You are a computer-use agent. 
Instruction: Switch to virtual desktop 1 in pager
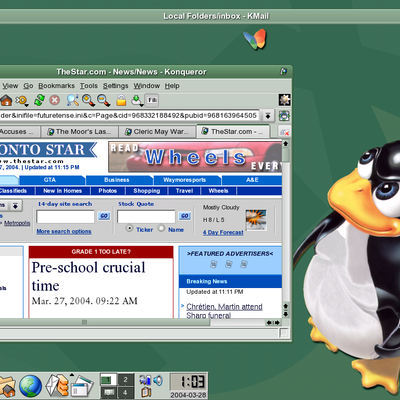pos(108,380)
